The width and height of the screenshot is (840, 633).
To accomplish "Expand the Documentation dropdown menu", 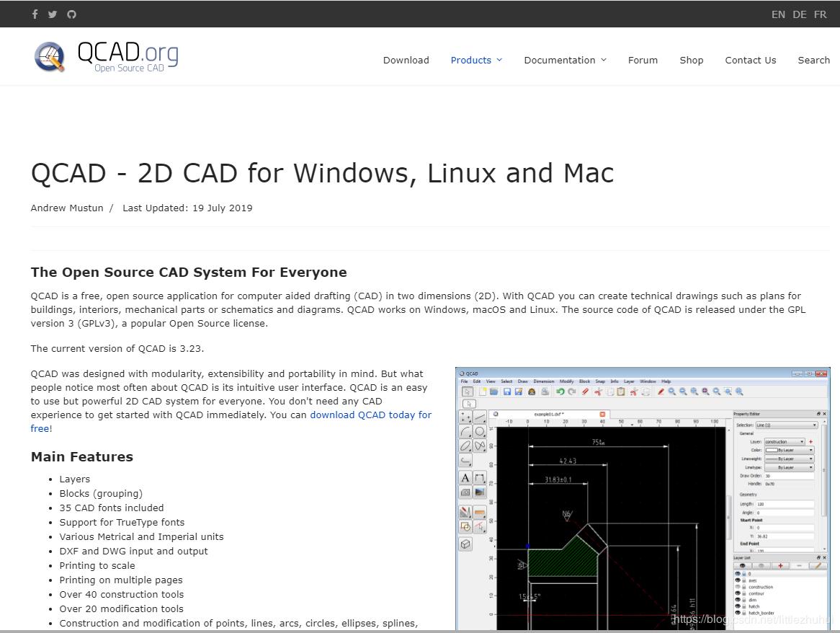I will [x=565, y=60].
